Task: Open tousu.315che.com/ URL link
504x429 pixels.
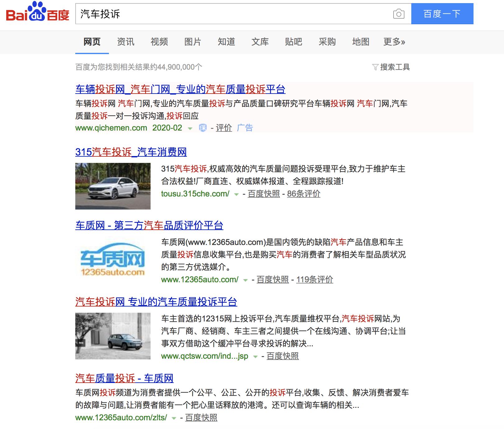Action: coord(195,194)
